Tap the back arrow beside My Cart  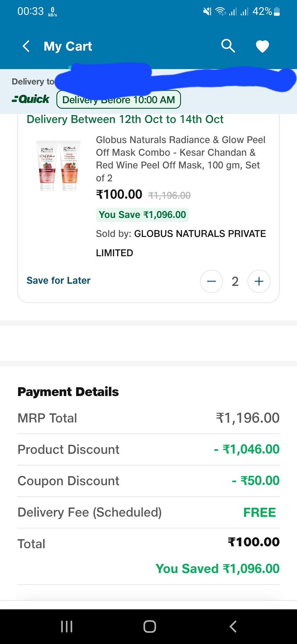pyautogui.click(x=26, y=46)
